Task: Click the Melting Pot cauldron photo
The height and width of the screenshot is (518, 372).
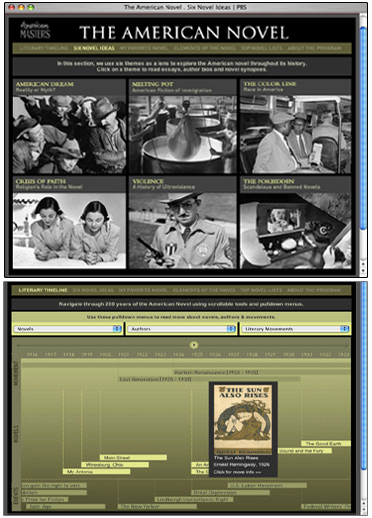Action: click(183, 134)
